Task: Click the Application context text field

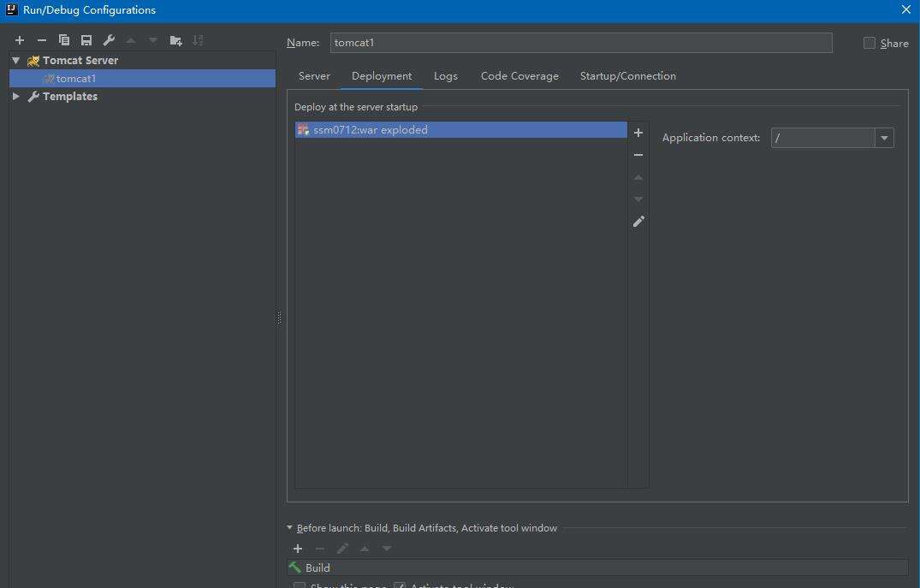Action: (x=822, y=138)
